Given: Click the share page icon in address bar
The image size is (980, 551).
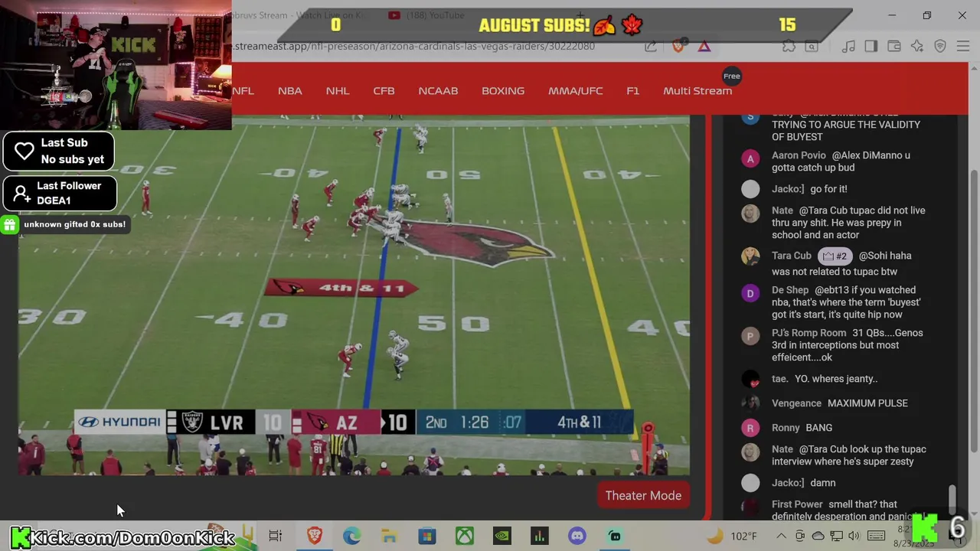Looking at the screenshot, I should [651, 47].
